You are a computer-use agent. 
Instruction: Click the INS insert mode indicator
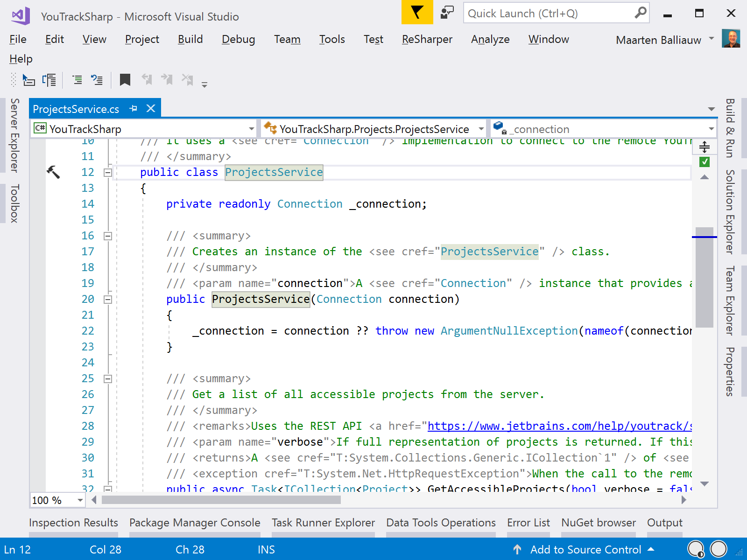pyautogui.click(x=266, y=550)
